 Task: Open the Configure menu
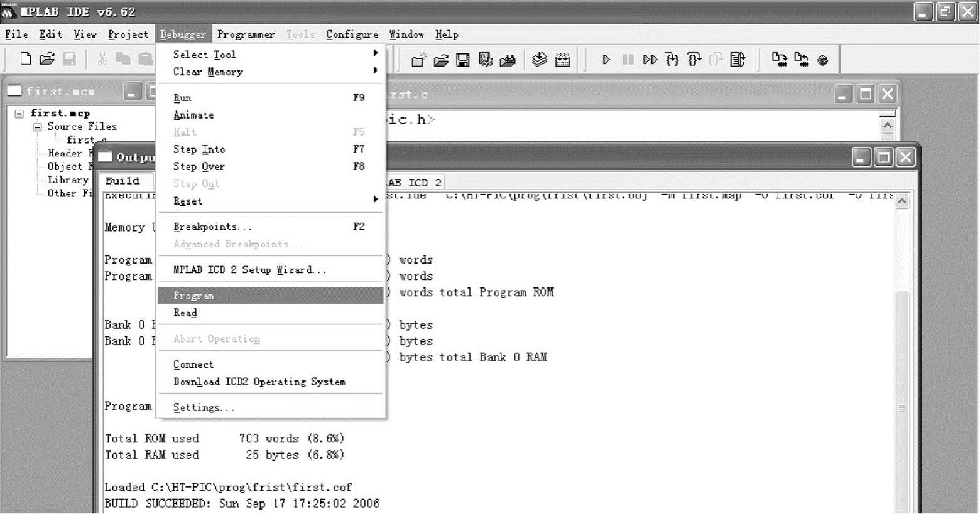click(352, 35)
